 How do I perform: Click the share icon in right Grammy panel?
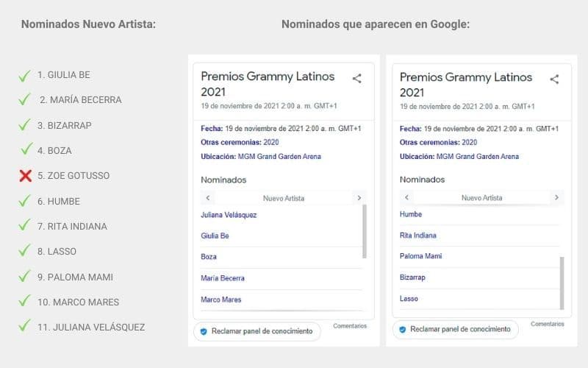(555, 79)
